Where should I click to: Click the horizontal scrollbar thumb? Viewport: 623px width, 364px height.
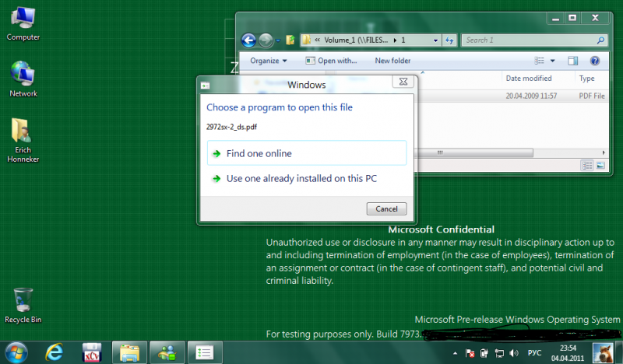(x=473, y=152)
